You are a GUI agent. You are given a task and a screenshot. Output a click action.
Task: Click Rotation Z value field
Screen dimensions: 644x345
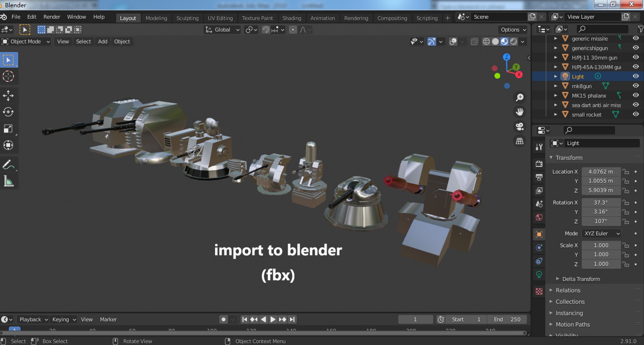click(601, 221)
